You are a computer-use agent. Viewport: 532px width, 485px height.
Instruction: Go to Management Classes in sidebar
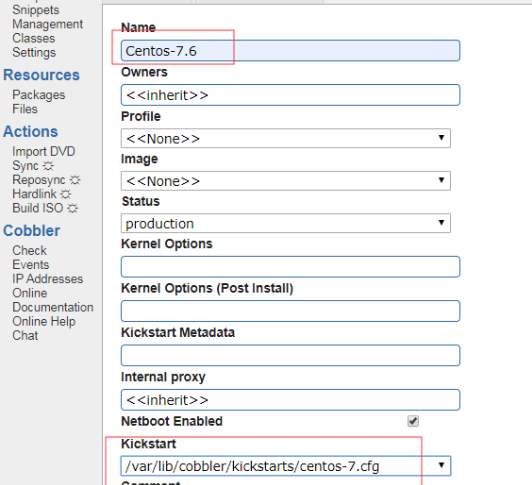(48, 31)
